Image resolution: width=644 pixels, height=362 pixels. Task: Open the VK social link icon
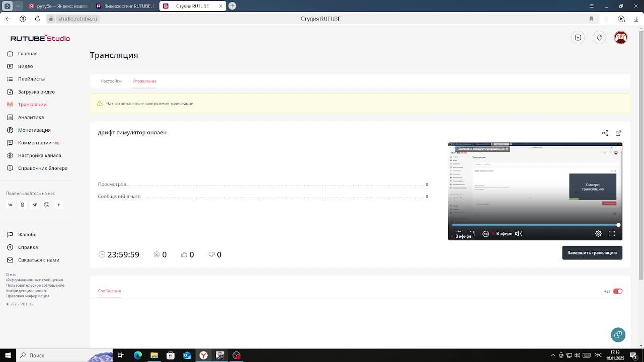point(10,205)
